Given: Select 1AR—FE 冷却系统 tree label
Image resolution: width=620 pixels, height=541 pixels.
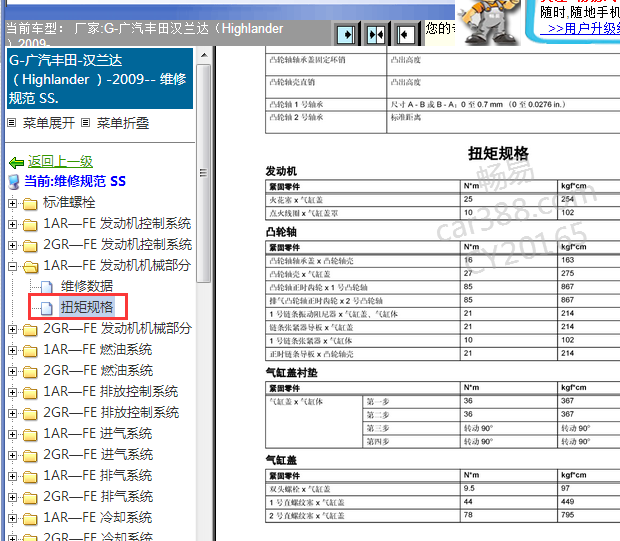Looking at the screenshot, I should 98,518.
